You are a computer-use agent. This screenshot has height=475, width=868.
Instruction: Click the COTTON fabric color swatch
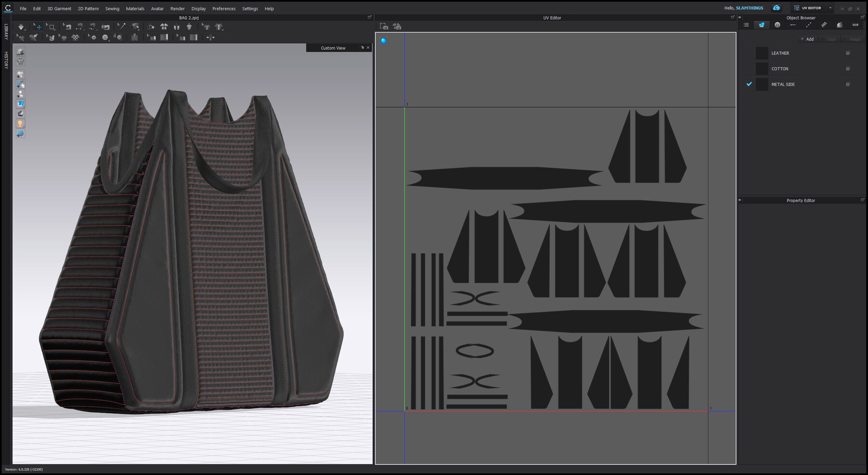762,69
